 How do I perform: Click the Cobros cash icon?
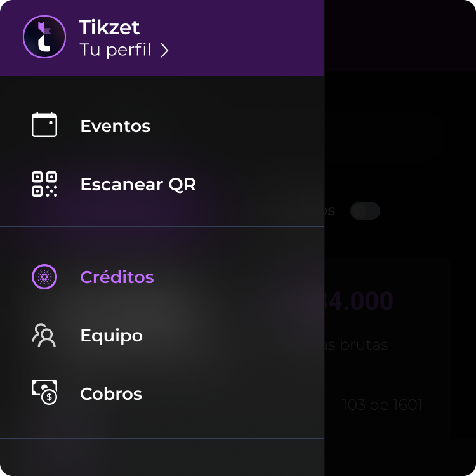coord(44,393)
